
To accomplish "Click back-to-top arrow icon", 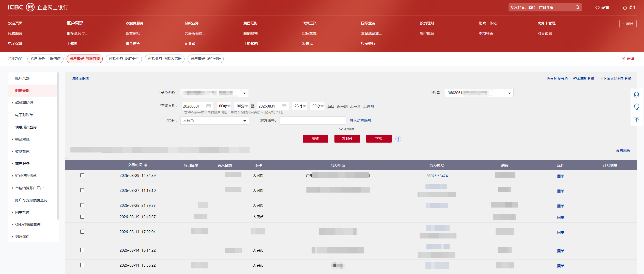I will click(637, 119).
